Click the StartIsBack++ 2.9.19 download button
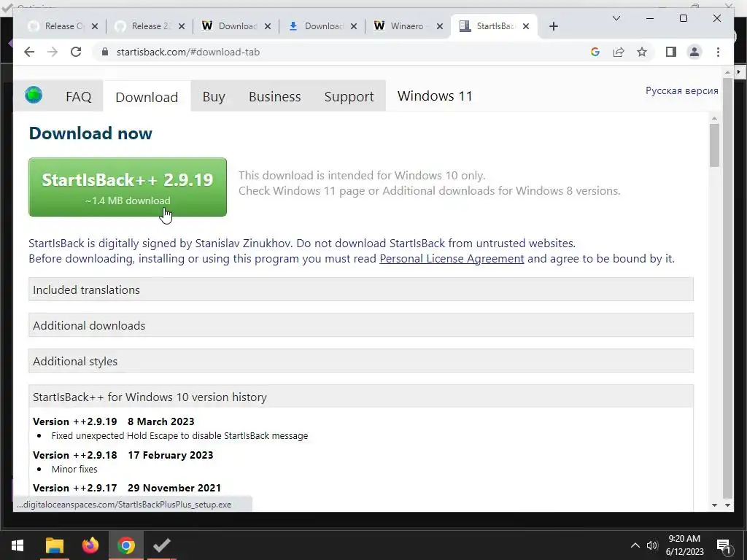The image size is (747, 560). coord(128,187)
